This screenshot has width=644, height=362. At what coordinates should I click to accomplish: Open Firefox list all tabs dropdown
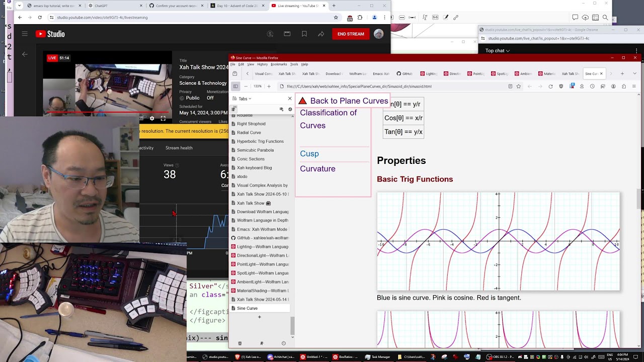634,73
